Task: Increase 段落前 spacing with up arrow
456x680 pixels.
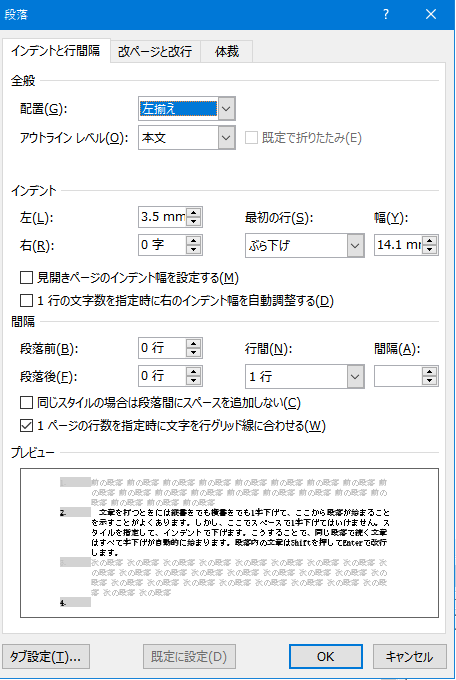Action: [x=194, y=343]
